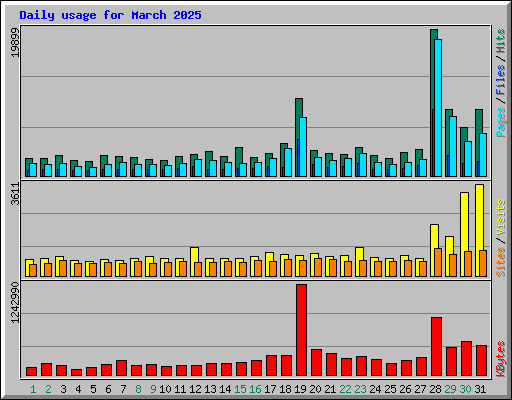Click the 3611 visits axis label
This screenshot has height=400, width=512.
click(x=15, y=194)
